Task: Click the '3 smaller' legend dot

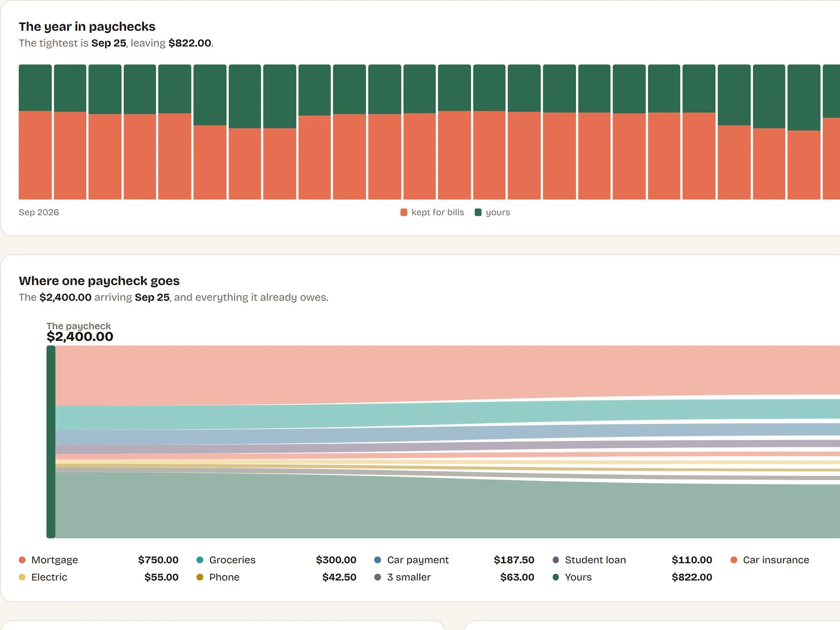Action: point(378,577)
